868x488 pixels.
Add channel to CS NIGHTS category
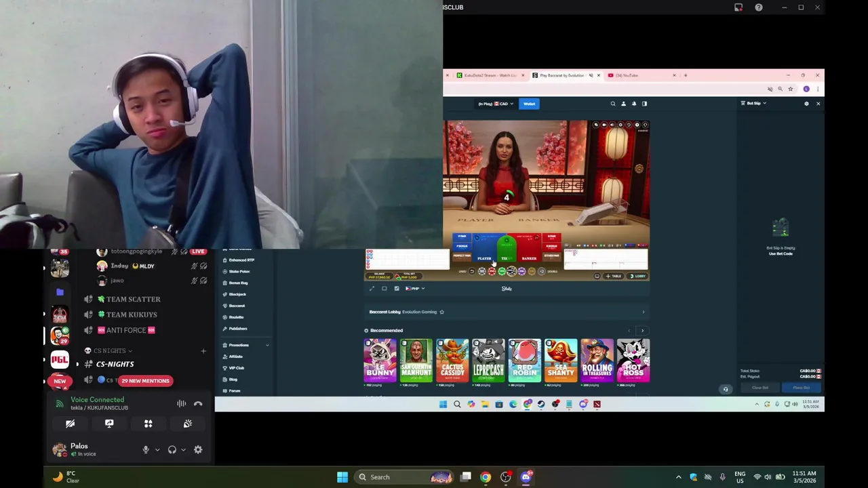click(203, 350)
